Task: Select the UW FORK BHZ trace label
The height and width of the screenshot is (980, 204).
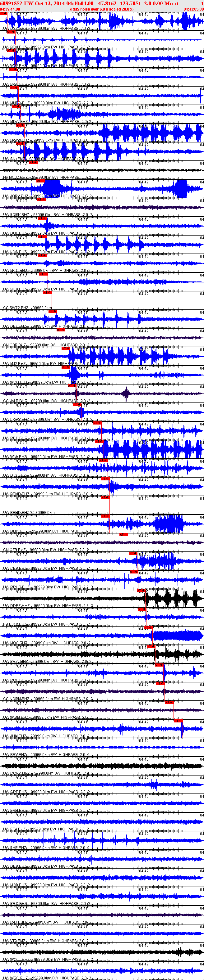Action: pyautogui.click(x=48, y=215)
